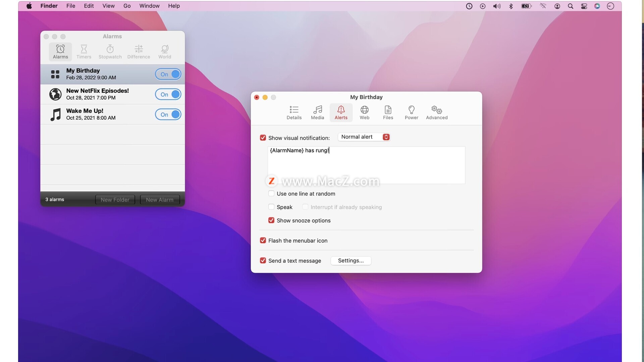Switch to Timers in Alarms window
Viewport: 644px width, 362px height.
pos(84,52)
